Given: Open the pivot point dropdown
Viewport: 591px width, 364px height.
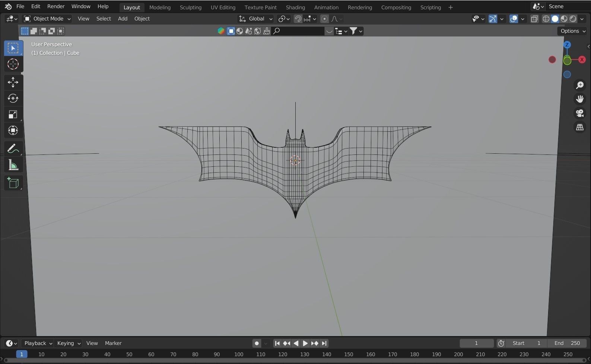Looking at the screenshot, I should [285, 19].
